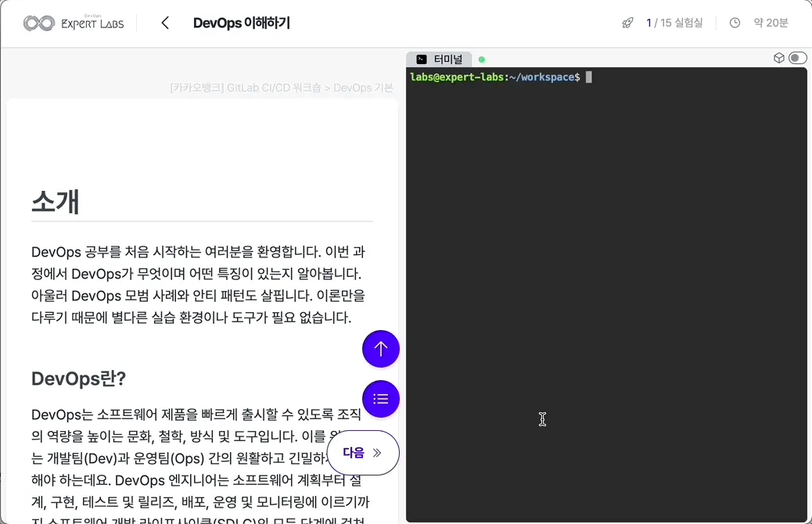Click the DevOps 이해하기 page title
Screen dimensions: 812x524
241,23
